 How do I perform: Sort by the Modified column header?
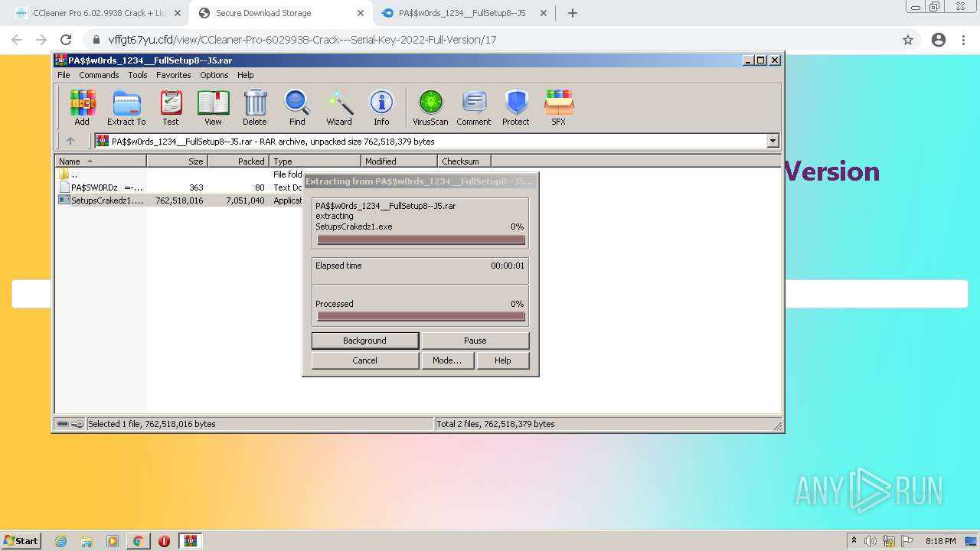click(x=399, y=161)
